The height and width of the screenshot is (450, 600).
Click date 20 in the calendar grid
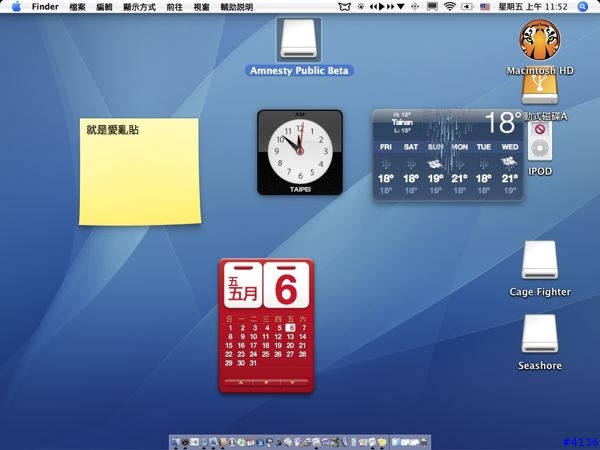click(290, 346)
